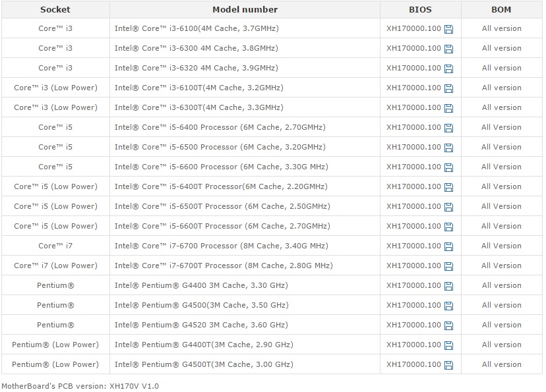
Task: Click All version text for Pentium G4520
Action: coord(501,325)
